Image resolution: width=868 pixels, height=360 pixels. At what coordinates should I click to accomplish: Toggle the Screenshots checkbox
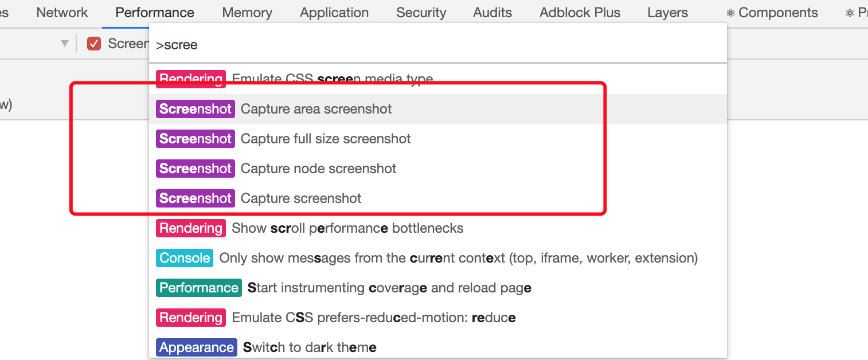coord(94,44)
